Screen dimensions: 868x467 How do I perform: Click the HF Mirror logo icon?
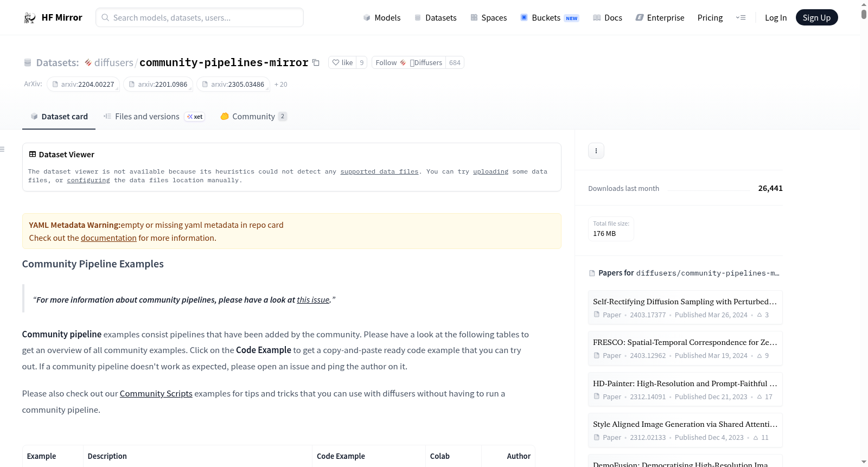tap(30, 18)
